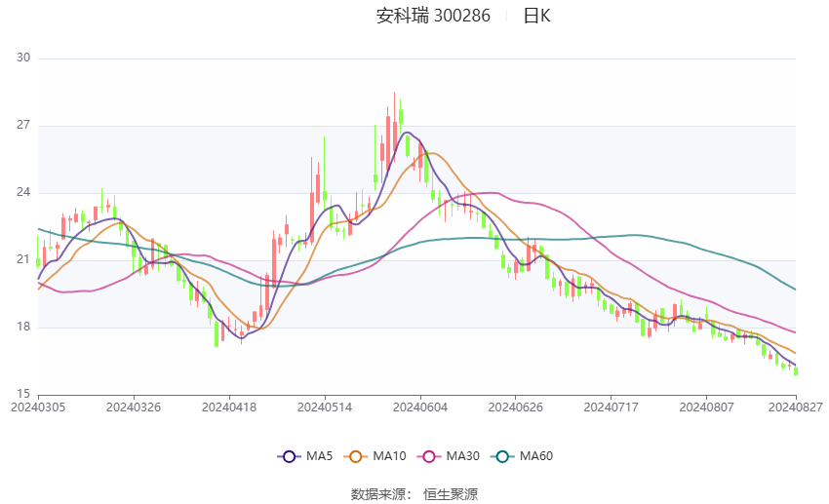Click the tallest candlestick peak above 28
The height and width of the screenshot is (504, 829).
pos(394,127)
